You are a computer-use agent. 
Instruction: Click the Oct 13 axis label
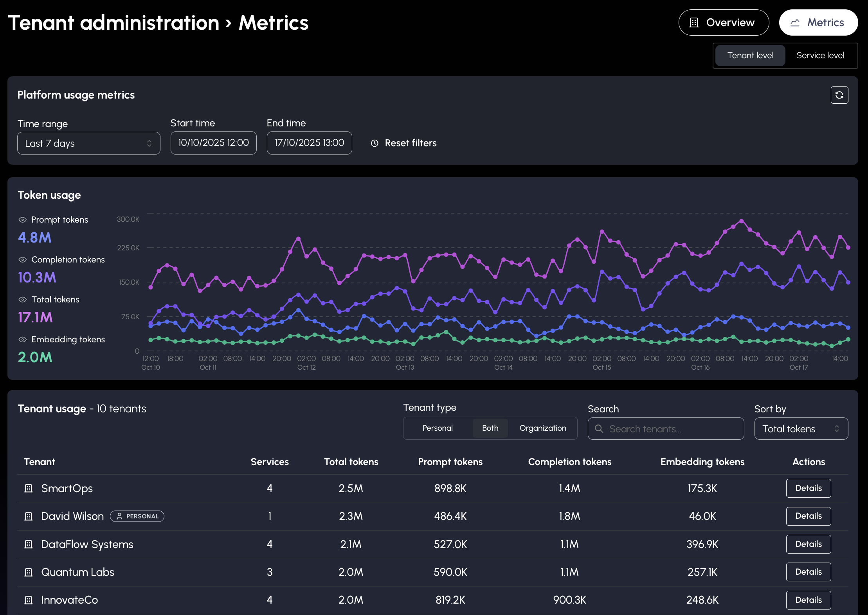pyautogui.click(x=405, y=367)
